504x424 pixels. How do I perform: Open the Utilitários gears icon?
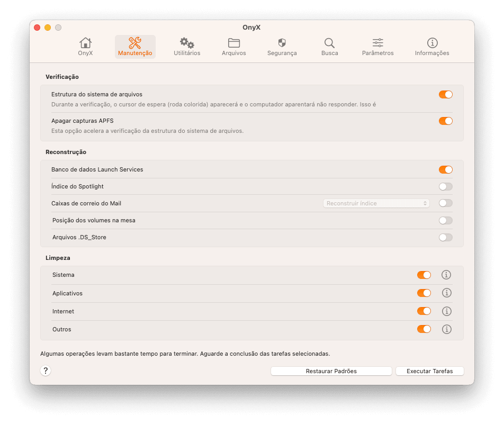tap(187, 44)
